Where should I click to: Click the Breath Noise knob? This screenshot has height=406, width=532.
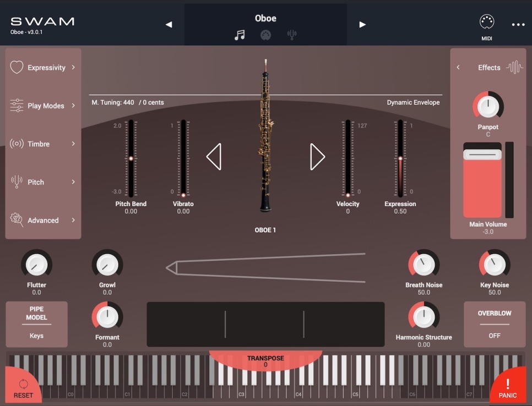[x=424, y=265]
